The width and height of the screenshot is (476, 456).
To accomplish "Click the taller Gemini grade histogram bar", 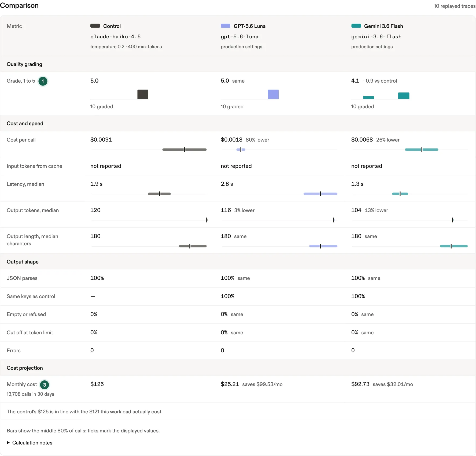I will click(404, 96).
